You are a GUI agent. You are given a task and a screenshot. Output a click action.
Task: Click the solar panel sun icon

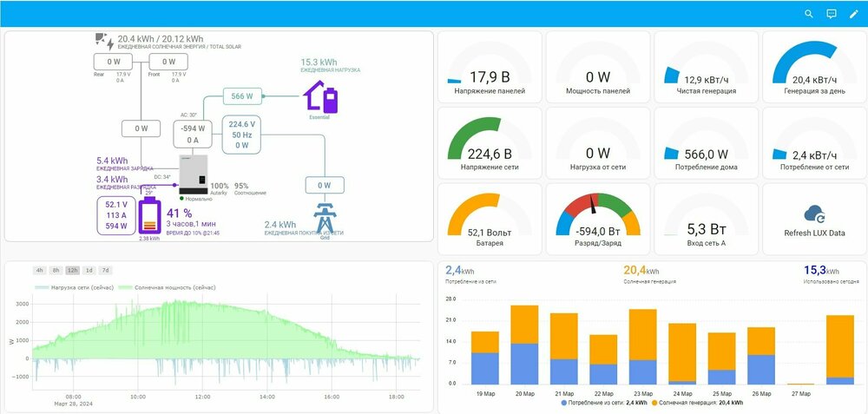pyautogui.click(x=102, y=40)
